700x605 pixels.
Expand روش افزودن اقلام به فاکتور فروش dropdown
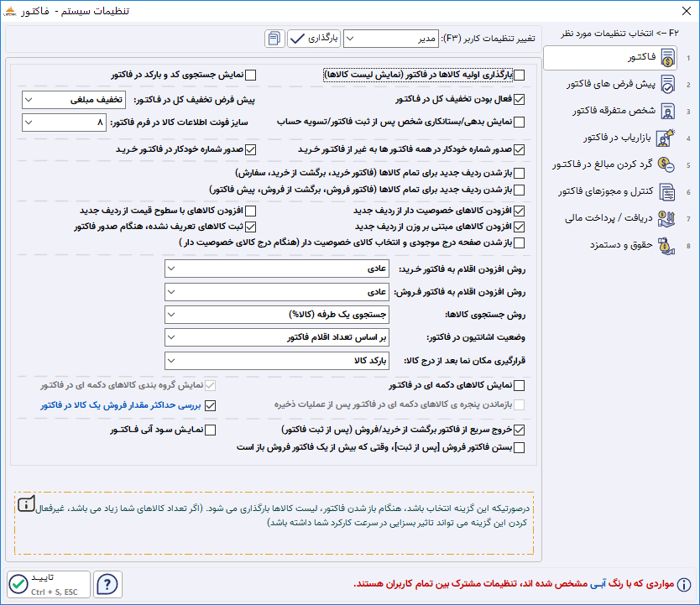[277, 292]
